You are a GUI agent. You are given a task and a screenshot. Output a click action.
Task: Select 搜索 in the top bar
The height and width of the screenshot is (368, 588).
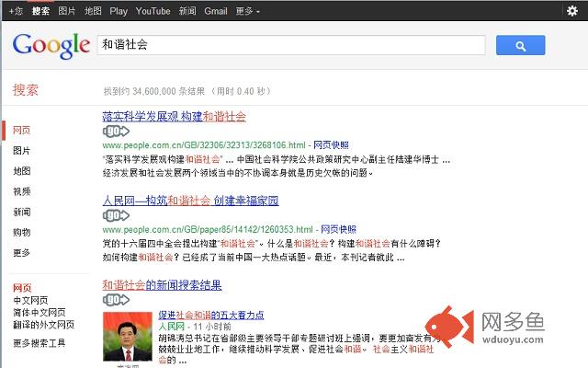[40, 11]
